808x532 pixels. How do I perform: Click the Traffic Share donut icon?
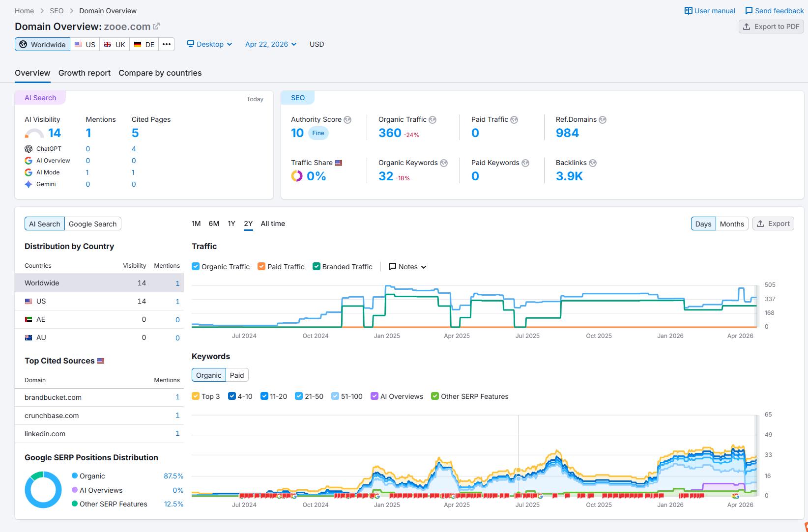tap(297, 176)
